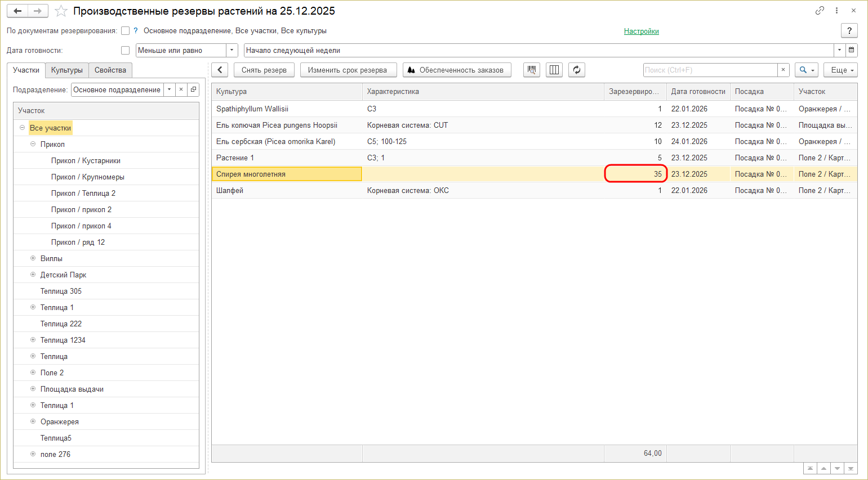This screenshot has height=480, width=868.
Task: Sort by the Культура column header
Action: click(287, 91)
